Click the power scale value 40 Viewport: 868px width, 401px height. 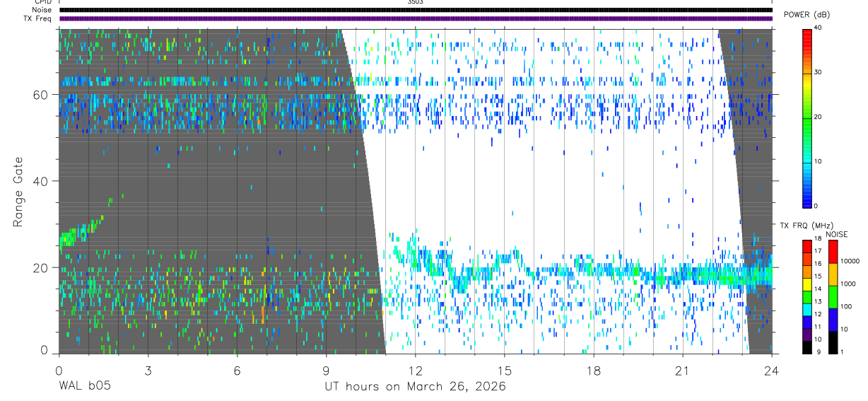(819, 28)
